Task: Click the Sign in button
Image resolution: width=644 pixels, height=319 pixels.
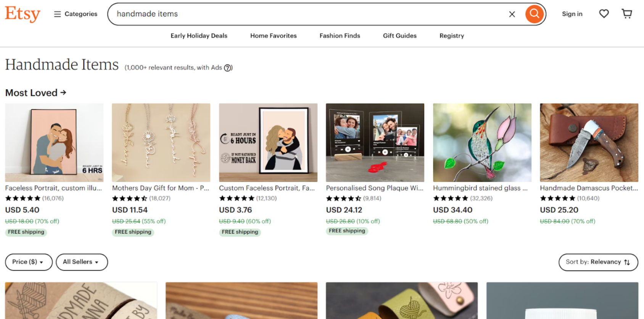Action: coord(572,14)
